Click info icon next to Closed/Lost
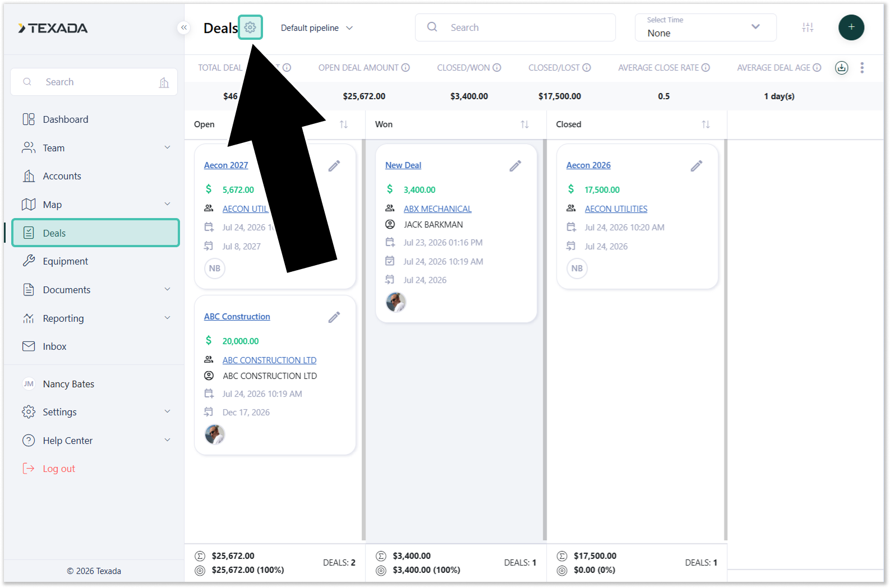 coord(587,68)
